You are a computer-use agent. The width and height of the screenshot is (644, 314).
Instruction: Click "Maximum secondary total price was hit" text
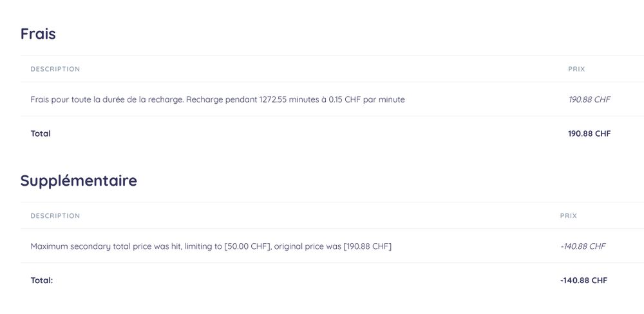pyautogui.click(x=106, y=246)
